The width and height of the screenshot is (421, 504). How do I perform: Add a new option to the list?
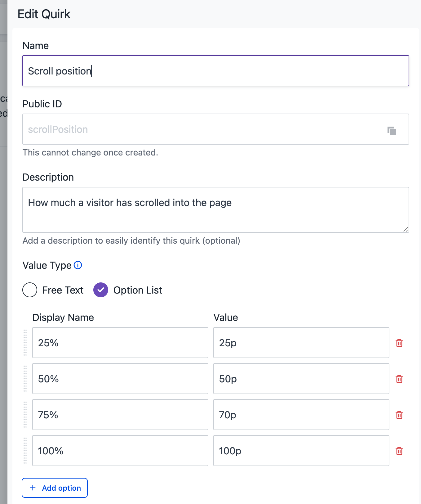coord(55,488)
